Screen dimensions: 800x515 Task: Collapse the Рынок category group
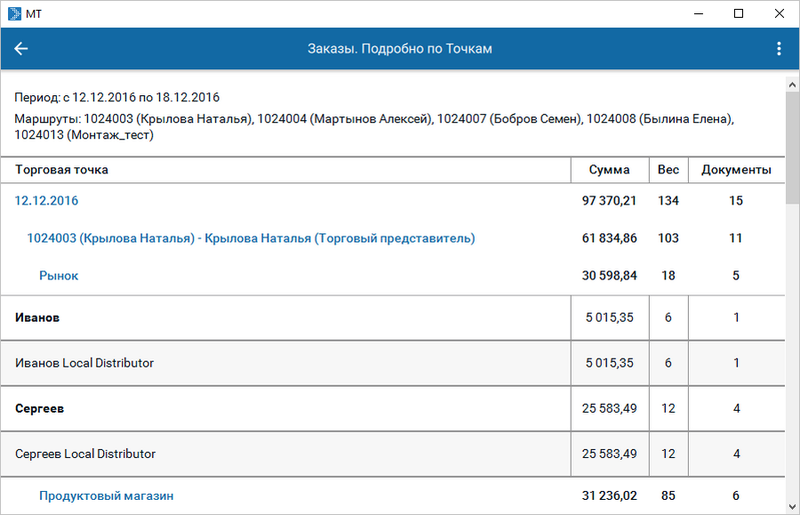coord(59,276)
